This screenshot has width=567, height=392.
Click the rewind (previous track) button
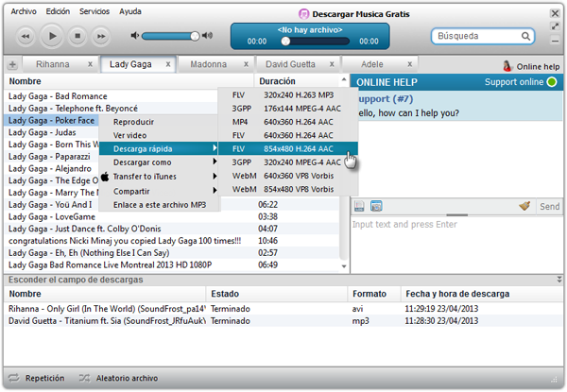[26, 36]
